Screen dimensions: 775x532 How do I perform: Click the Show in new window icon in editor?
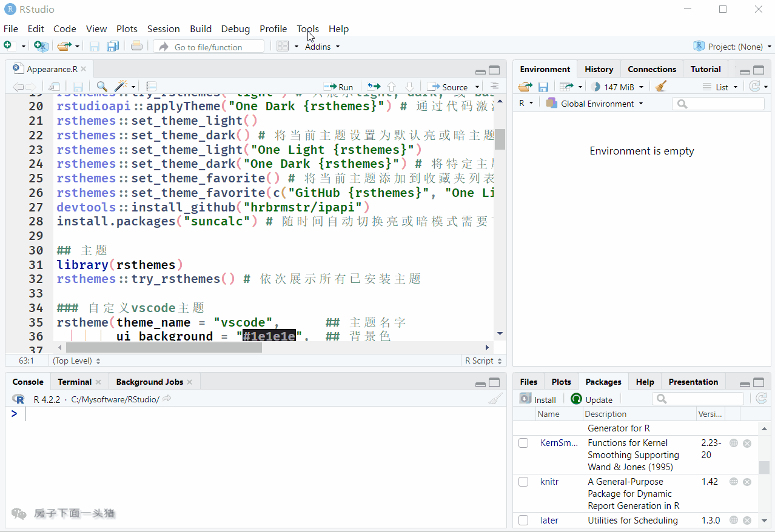click(x=55, y=87)
